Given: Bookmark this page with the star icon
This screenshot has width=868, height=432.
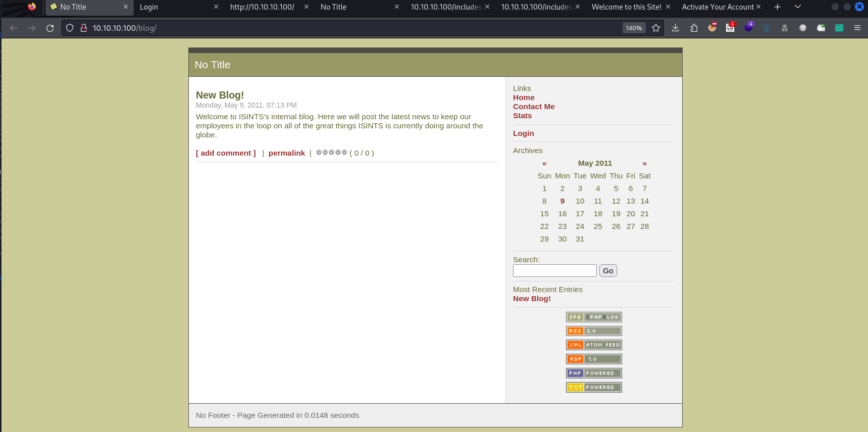Looking at the screenshot, I should pyautogui.click(x=656, y=28).
